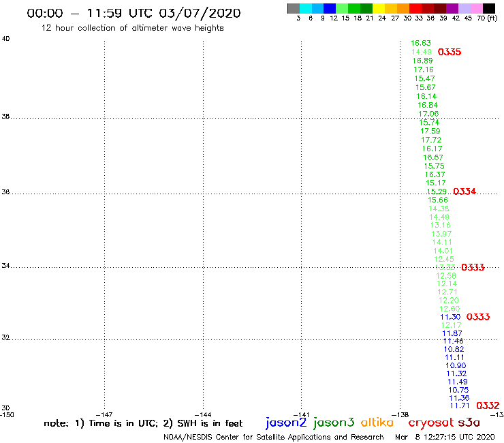Screen dimensions: 504x443
Task: Click the 16.37 reading
Action: [435, 174]
